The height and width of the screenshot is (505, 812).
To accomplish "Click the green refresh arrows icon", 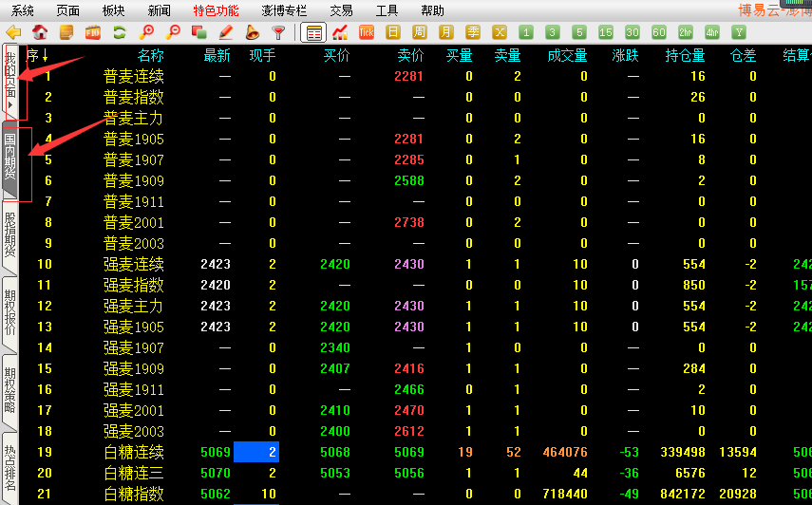I will [120, 32].
